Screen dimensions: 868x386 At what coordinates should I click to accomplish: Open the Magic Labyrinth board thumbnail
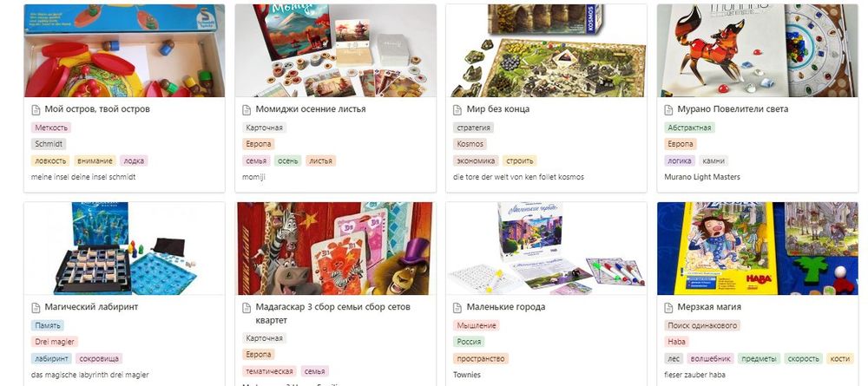pos(124,248)
